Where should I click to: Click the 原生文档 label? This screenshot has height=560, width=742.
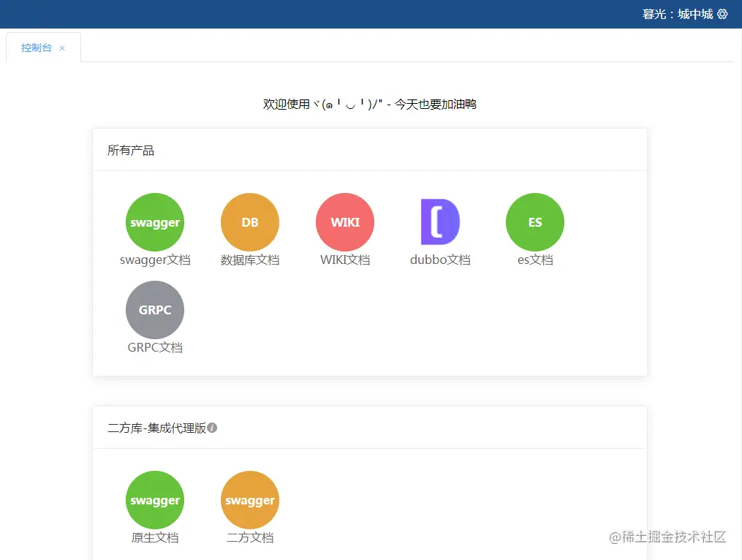point(155,538)
